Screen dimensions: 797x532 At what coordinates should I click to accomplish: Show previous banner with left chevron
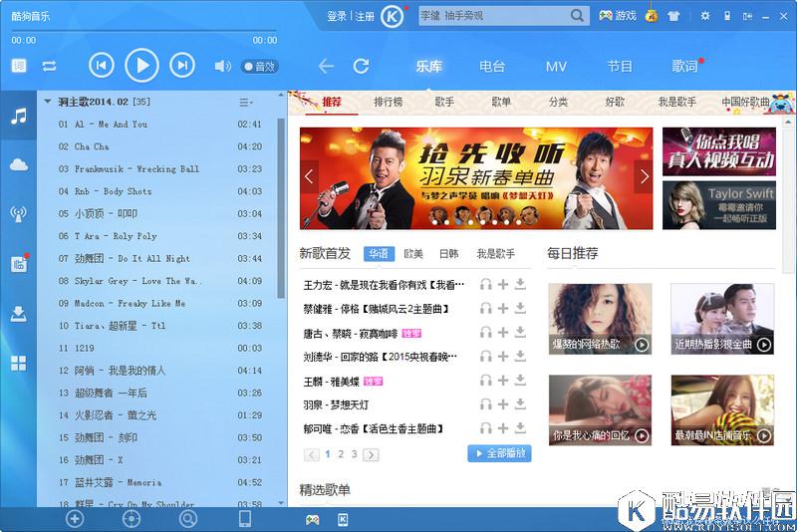coord(309,176)
